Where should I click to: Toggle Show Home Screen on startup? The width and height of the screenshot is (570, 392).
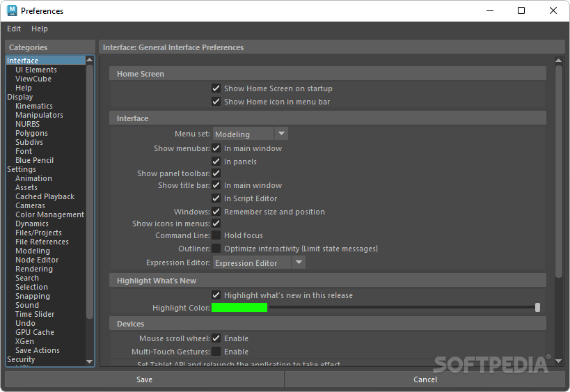coord(216,88)
